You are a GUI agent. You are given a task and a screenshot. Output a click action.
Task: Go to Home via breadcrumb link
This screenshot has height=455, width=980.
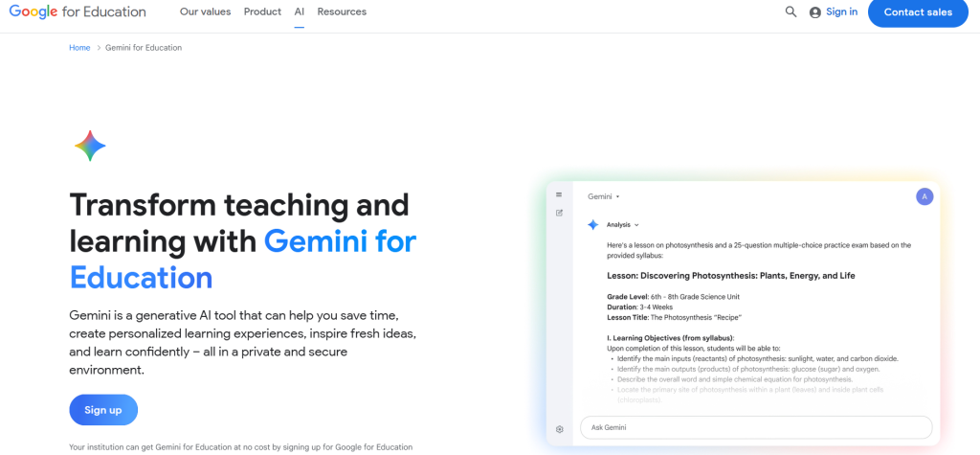(x=79, y=48)
